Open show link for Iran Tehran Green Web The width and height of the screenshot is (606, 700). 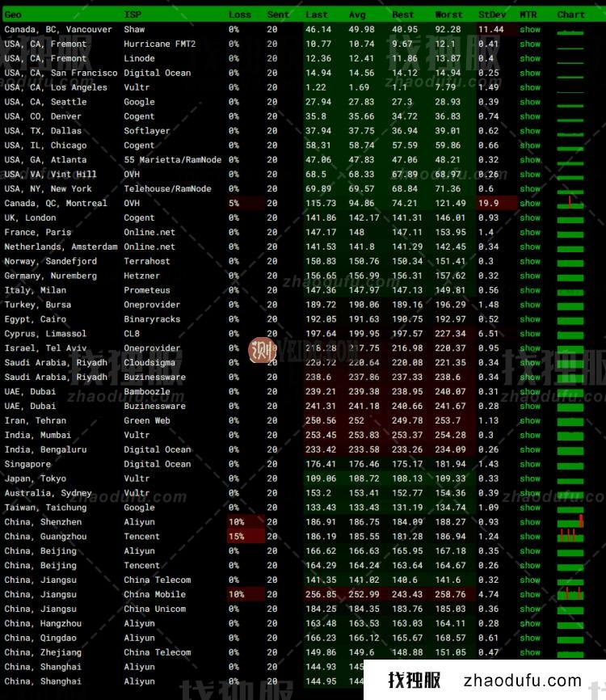[530, 420]
